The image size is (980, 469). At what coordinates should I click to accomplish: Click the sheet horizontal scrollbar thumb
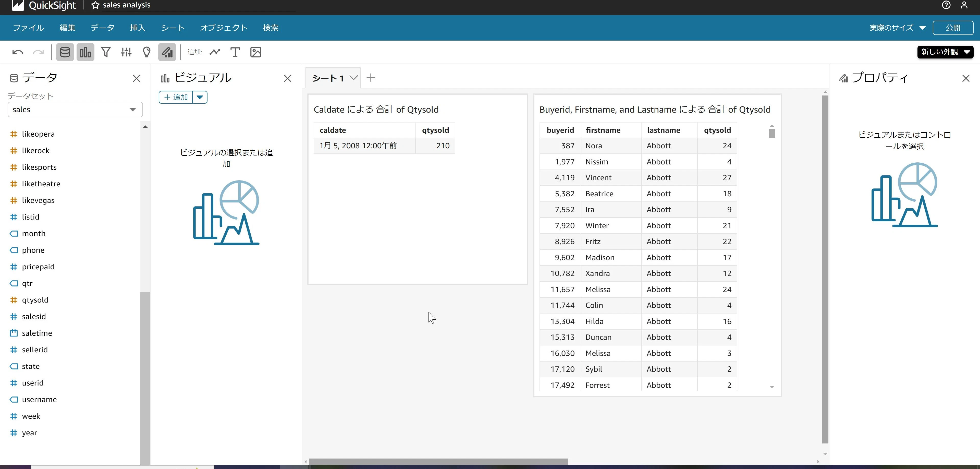[438, 461]
